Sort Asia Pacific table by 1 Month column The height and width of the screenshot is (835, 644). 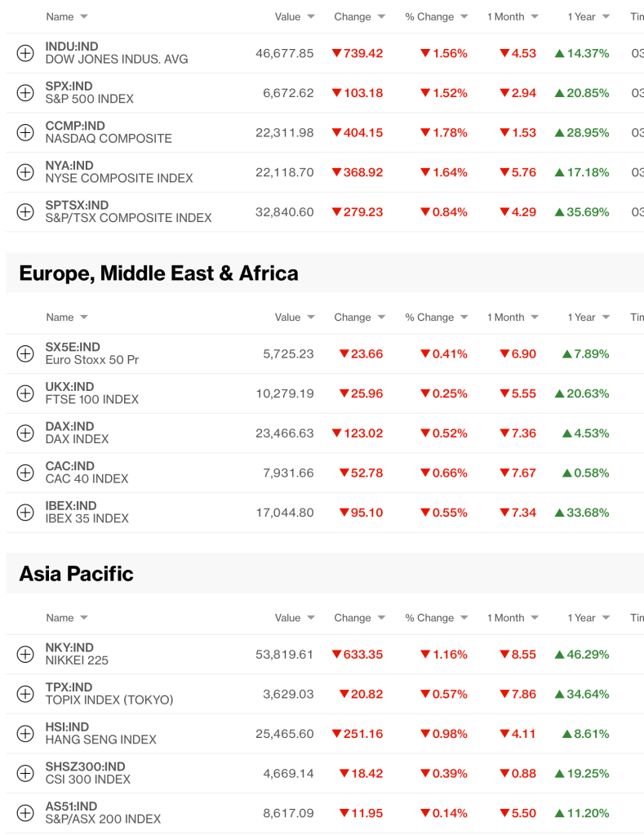pyautogui.click(x=513, y=618)
